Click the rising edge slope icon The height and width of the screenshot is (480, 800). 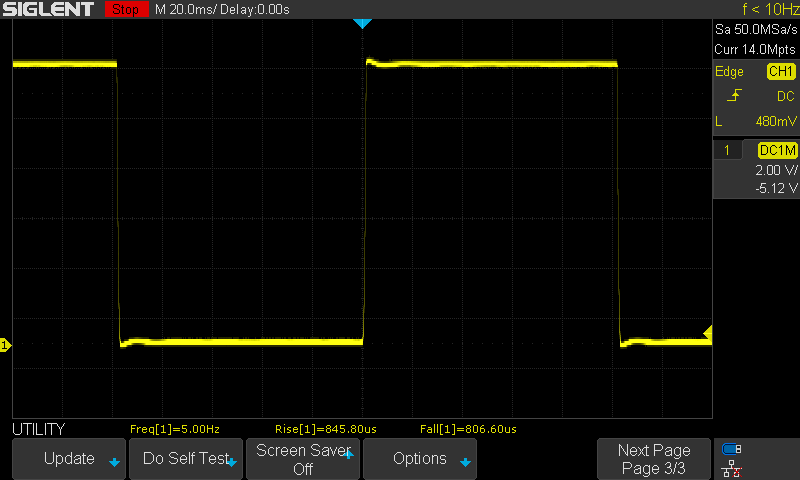pyautogui.click(x=734, y=95)
